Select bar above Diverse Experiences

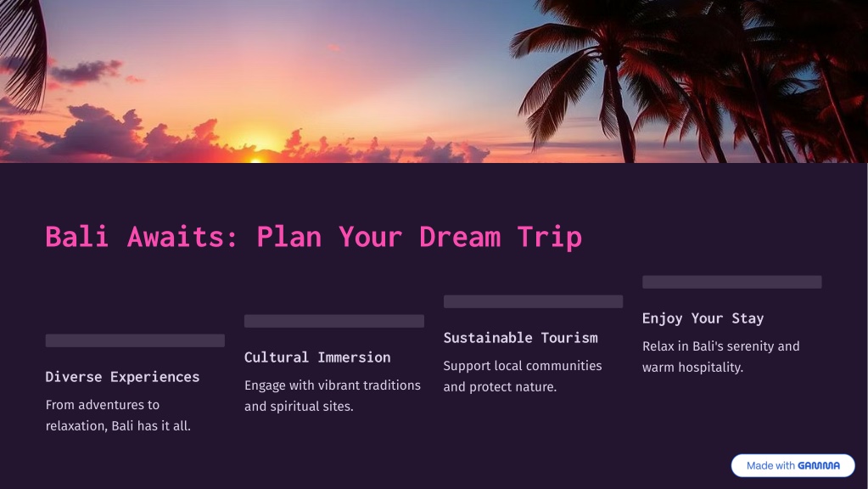pos(135,340)
